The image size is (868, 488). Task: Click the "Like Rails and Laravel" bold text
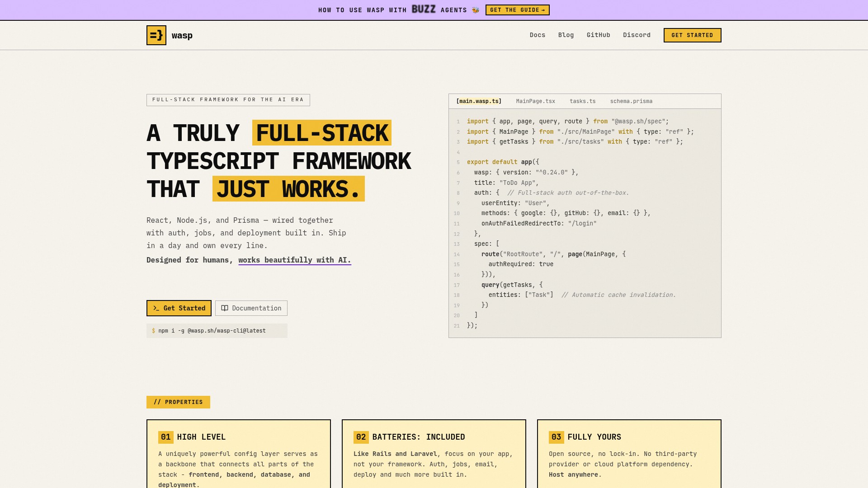click(x=395, y=454)
